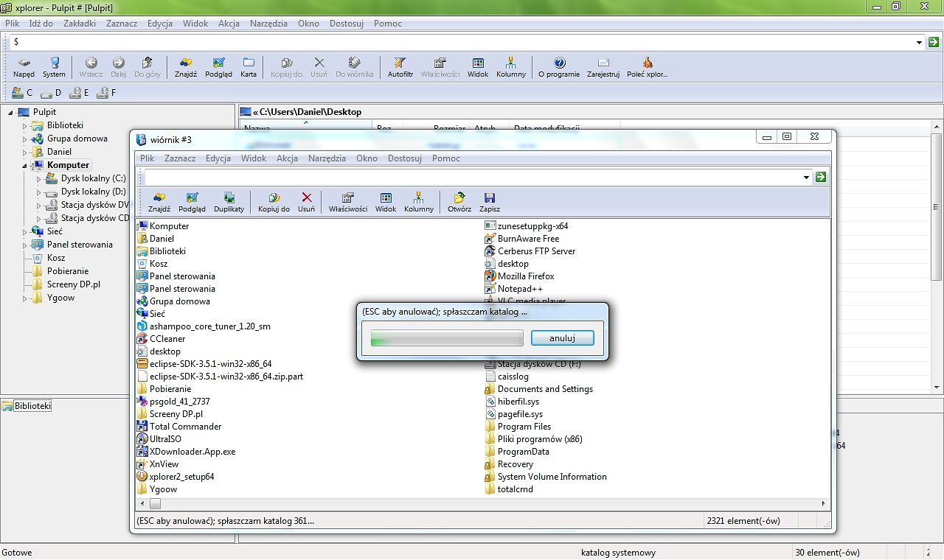Click Widok in wiórnik #3 toolbar
This screenshot has width=944, height=560.
tap(386, 203)
